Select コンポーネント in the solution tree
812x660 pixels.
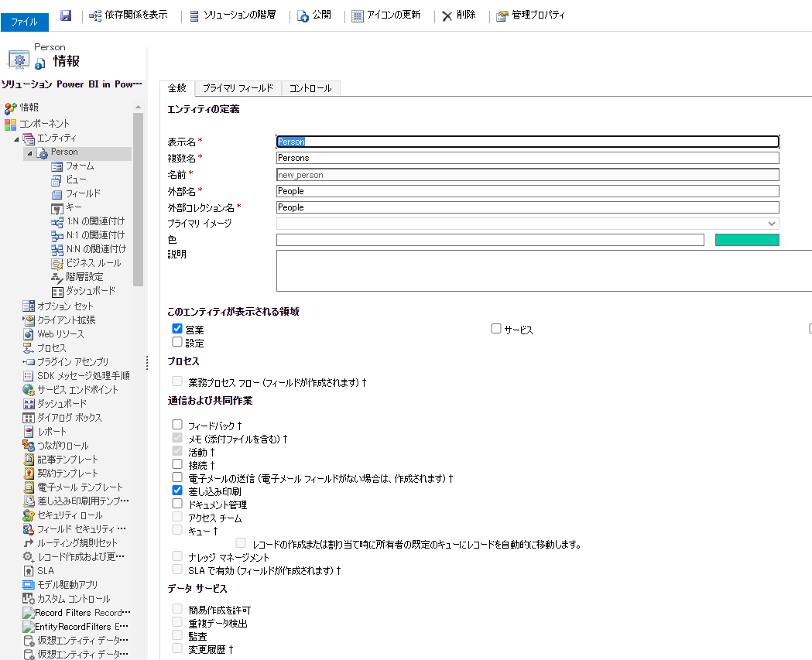[45, 125]
